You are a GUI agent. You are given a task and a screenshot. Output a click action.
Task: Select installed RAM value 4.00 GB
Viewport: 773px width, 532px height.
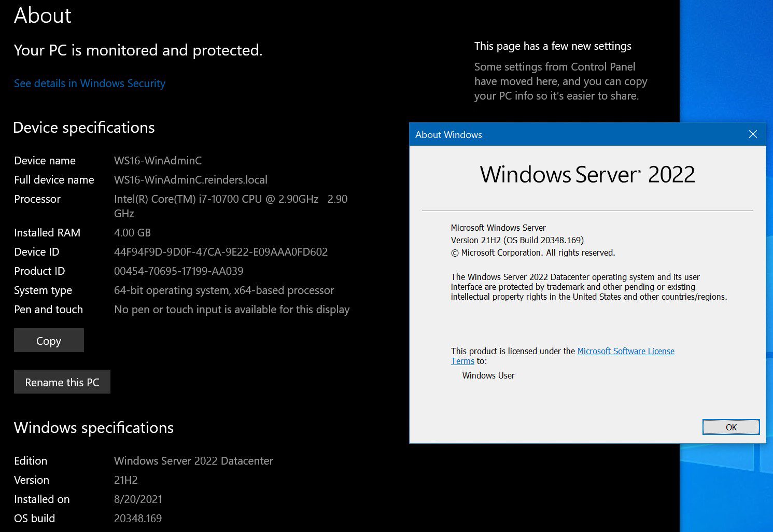coord(133,233)
